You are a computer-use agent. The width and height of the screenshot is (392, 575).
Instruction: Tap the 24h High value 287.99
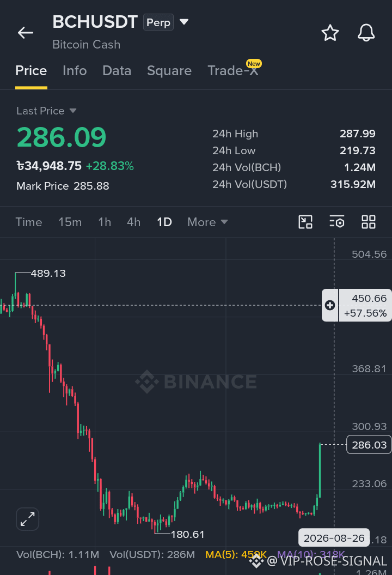357,134
